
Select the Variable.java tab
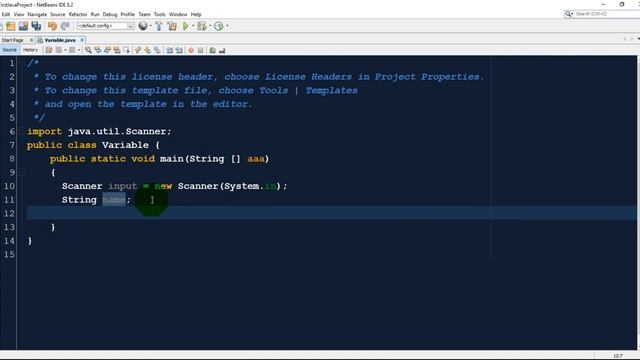coord(60,40)
